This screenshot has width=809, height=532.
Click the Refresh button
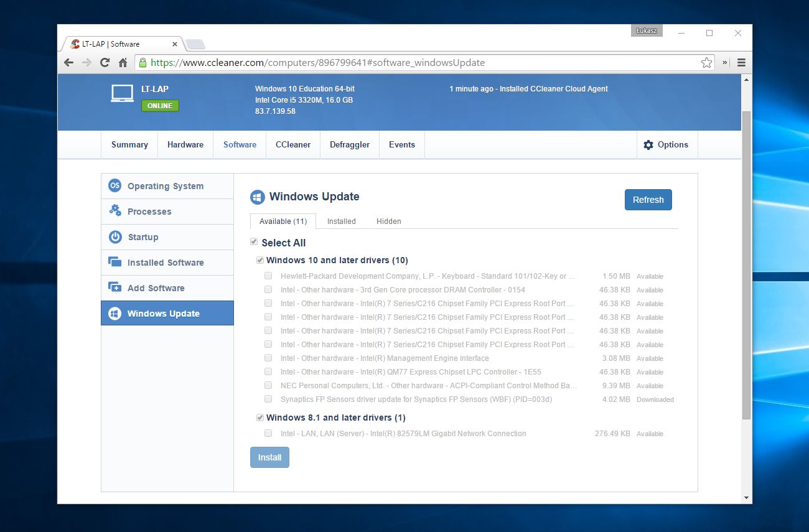pos(648,200)
